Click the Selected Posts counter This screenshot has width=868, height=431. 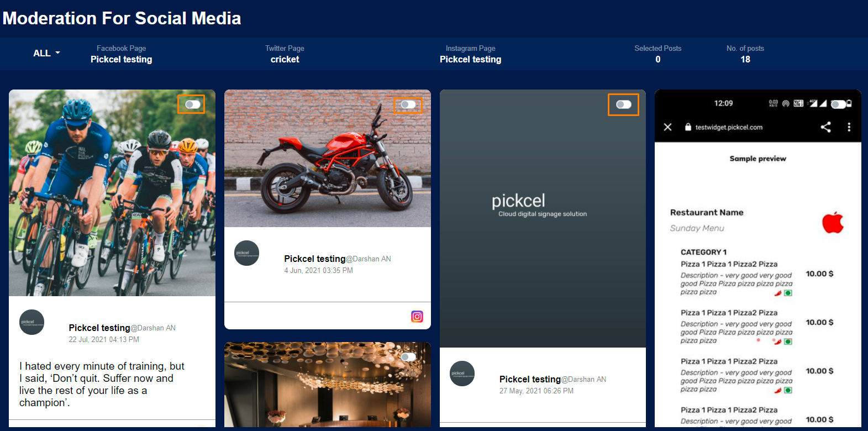tap(658, 54)
